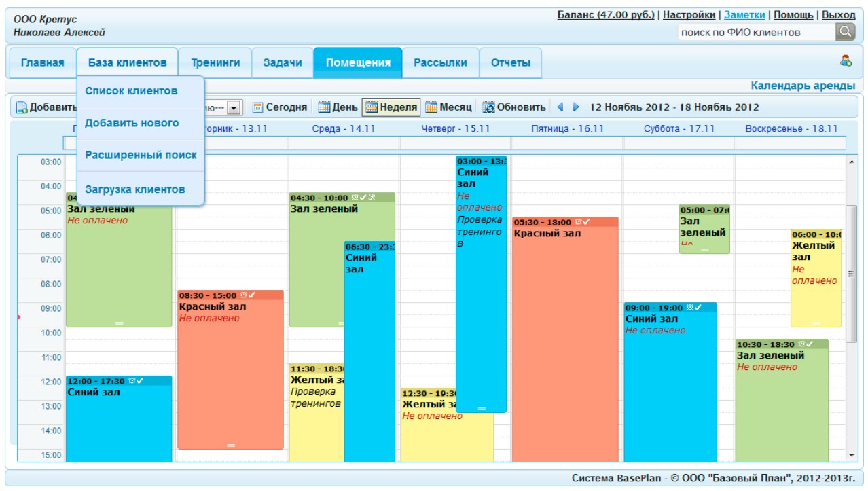Viewport: 868px width, 491px height.
Task: Click alarm icon on 10:30 - 18:30 event
Action: click(x=801, y=344)
